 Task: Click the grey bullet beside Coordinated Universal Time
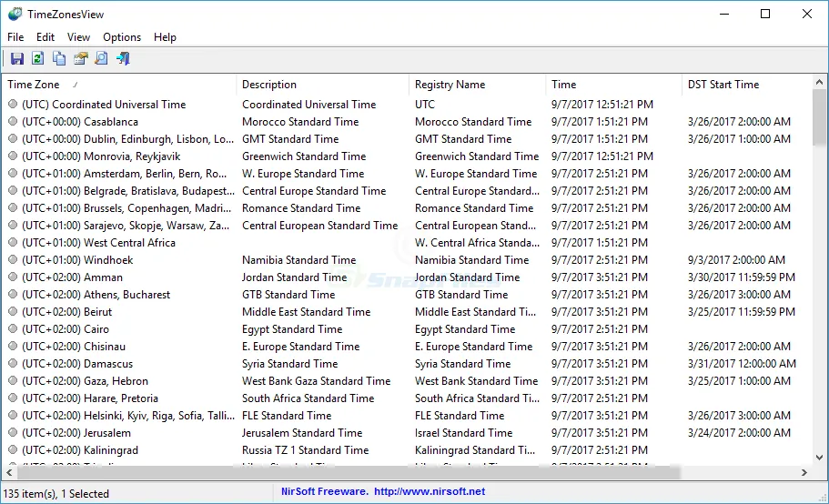tap(14, 104)
